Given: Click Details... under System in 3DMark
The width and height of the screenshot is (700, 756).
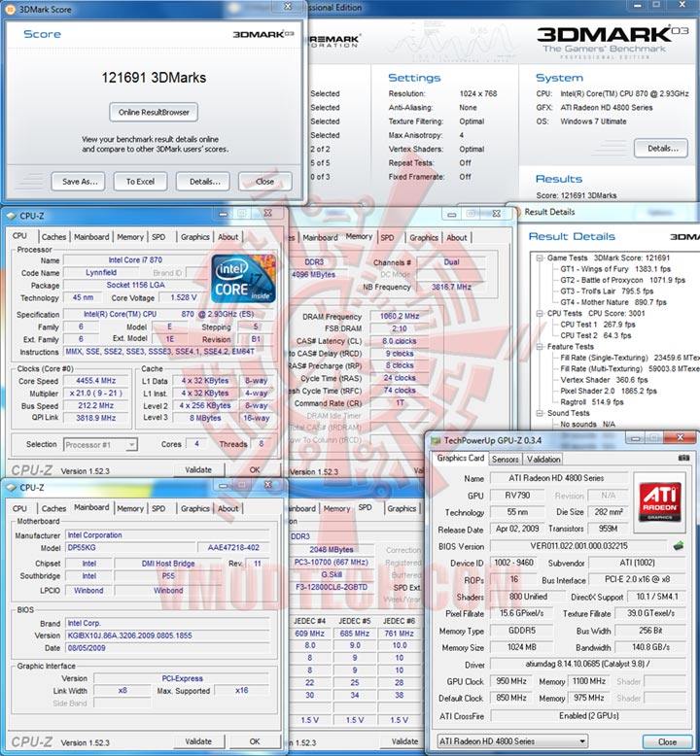Looking at the screenshot, I should click(662, 149).
